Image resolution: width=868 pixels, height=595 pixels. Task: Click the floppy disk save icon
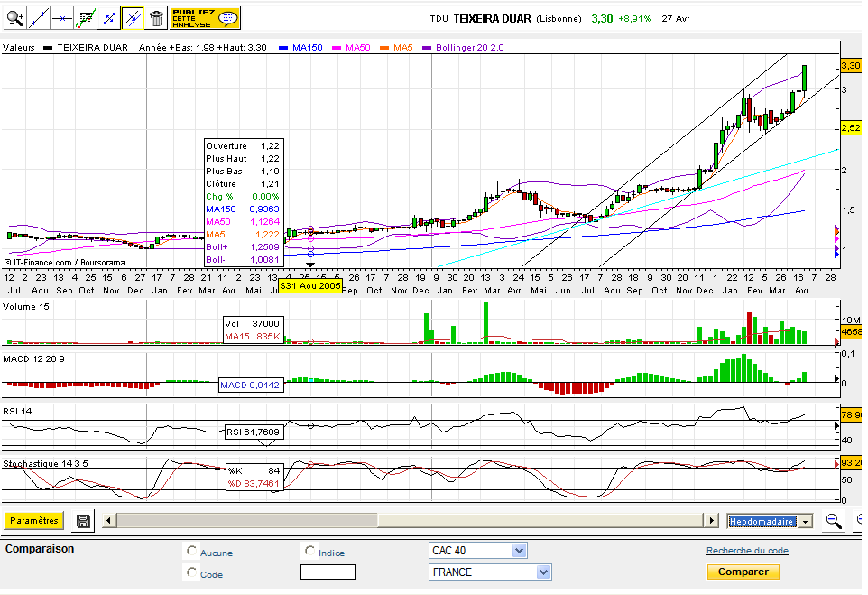coord(83,521)
